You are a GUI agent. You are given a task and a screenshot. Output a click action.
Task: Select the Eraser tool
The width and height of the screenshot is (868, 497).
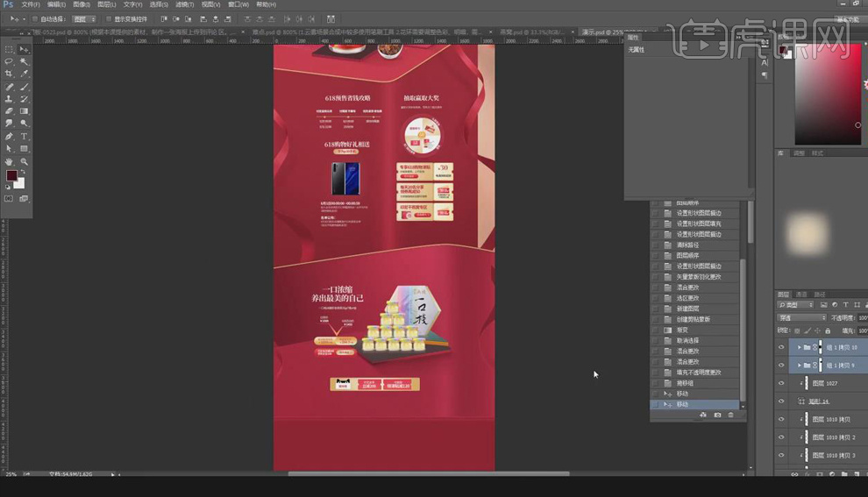pos(9,111)
